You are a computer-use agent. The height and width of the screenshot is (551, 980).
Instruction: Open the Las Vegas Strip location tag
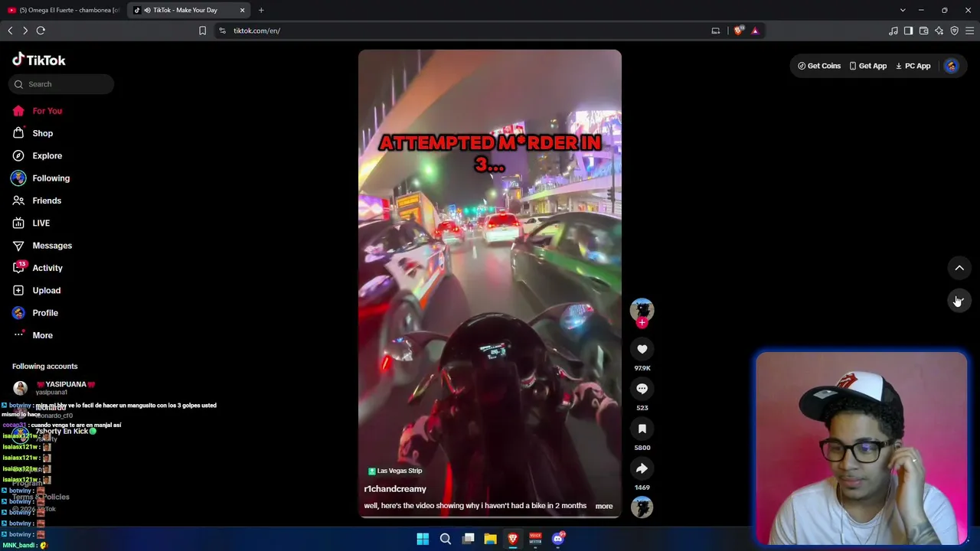(x=395, y=471)
